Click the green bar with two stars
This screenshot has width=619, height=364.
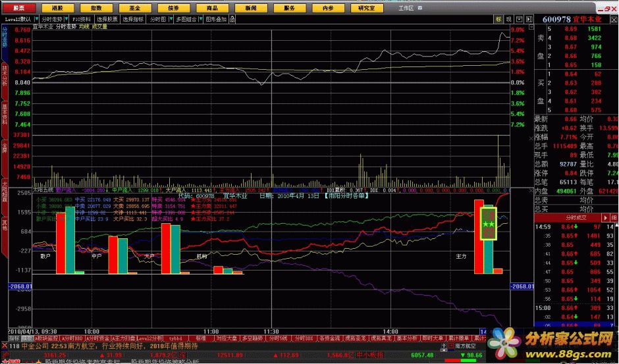tap(488, 224)
